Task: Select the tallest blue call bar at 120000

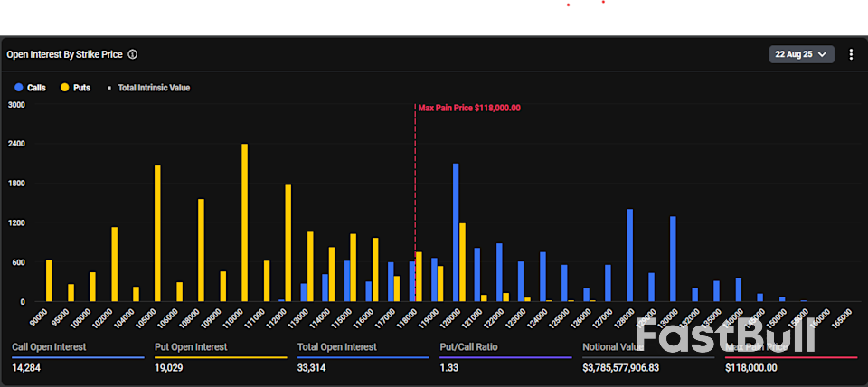Action: coord(456,232)
